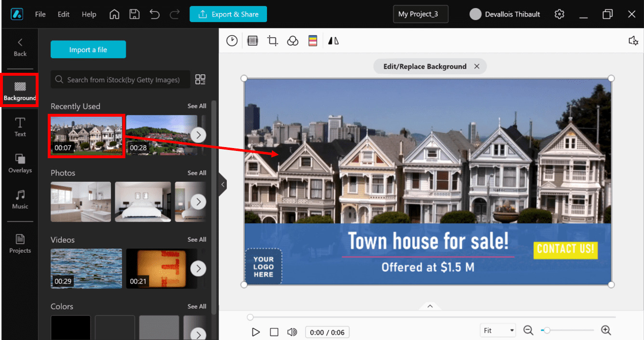Select the black color swatch under Colors
Image resolution: width=644 pixels, height=340 pixels.
[x=70, y=328]
